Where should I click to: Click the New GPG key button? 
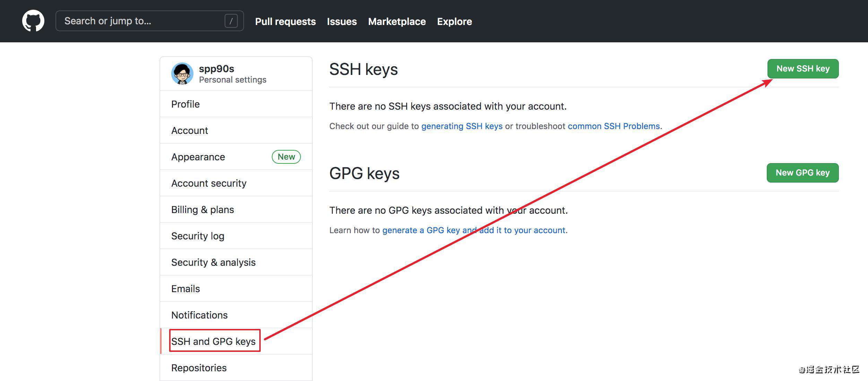(802, 173)
